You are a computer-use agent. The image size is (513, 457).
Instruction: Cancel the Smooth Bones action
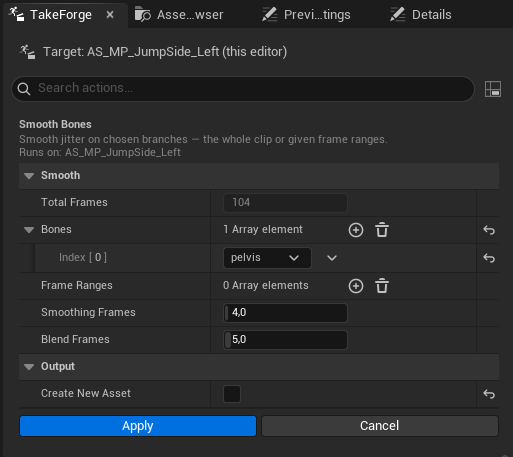point(380,426)
